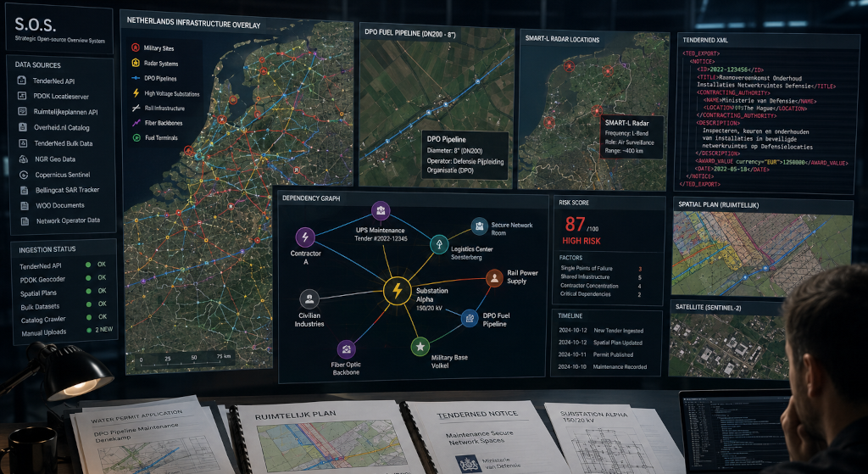Click the 87 risk score value

click(576, 224)
